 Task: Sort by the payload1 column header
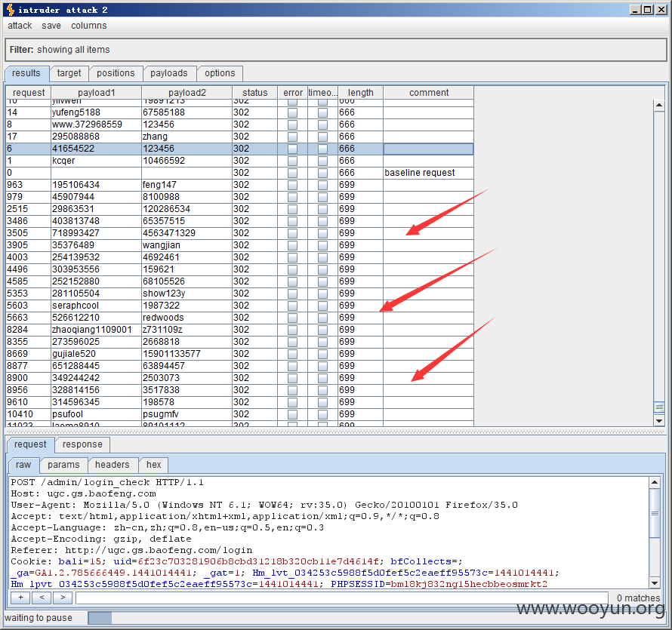coord(97,93)
